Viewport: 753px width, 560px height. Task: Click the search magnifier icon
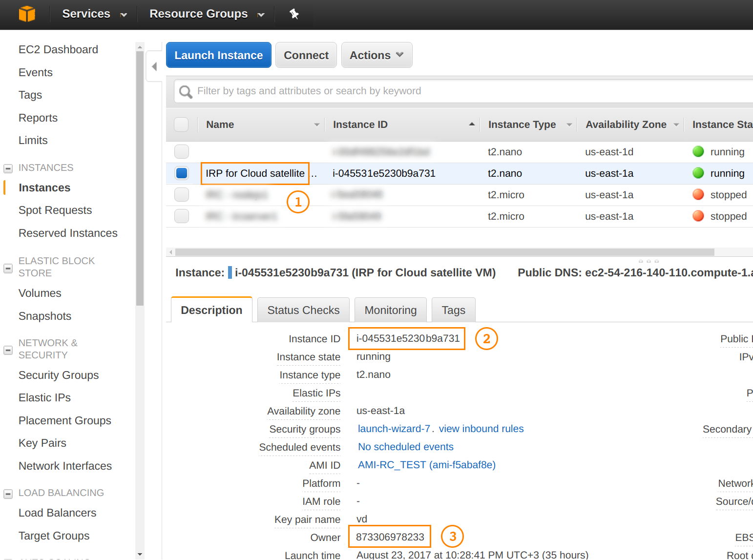186,91
